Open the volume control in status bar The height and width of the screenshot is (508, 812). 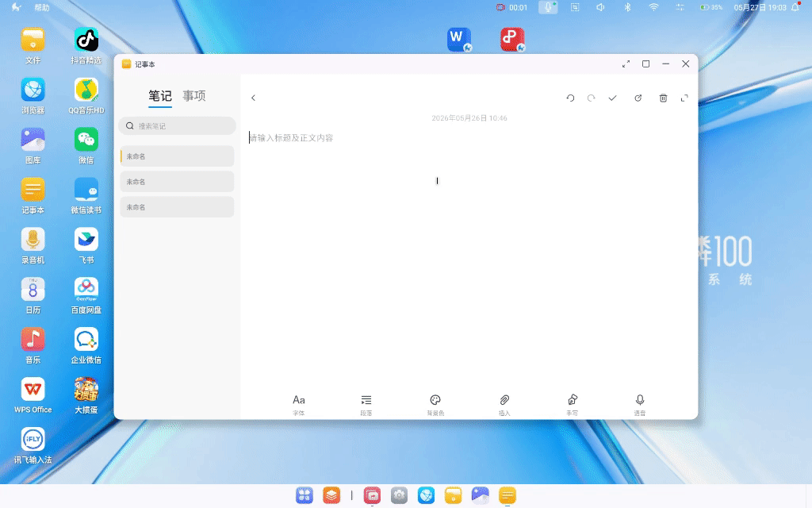tap(600, 7)
